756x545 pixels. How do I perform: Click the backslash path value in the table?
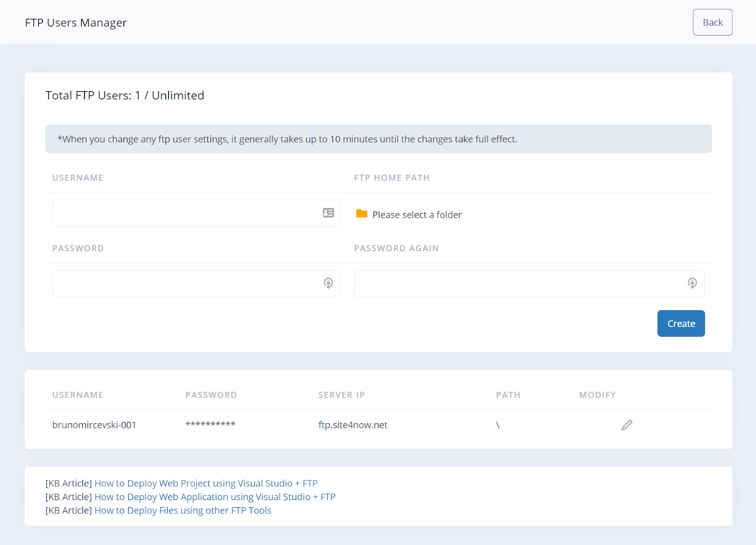pos(498,425)
